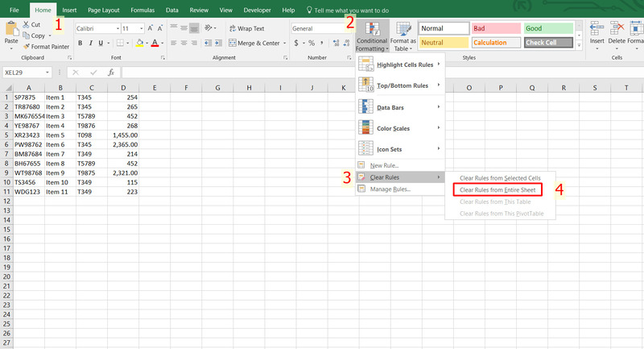This screenshot has height=349, width=644.
Task: Click the Format as Table icon
Action: [x=402, y=29]
